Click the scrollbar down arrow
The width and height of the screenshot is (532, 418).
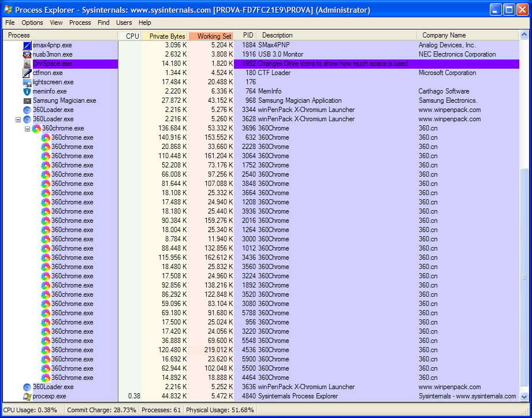click(x=524, y=397)
